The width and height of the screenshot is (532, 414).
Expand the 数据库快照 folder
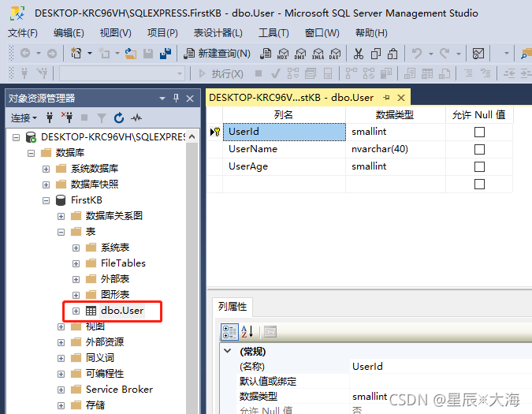click(x=47, y=185)
